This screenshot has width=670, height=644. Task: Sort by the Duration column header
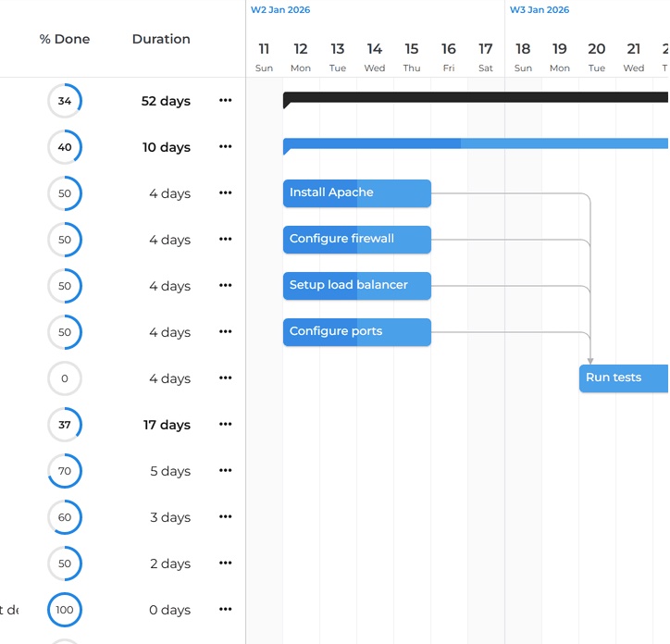pyautogui.click(x=161, y=39)
